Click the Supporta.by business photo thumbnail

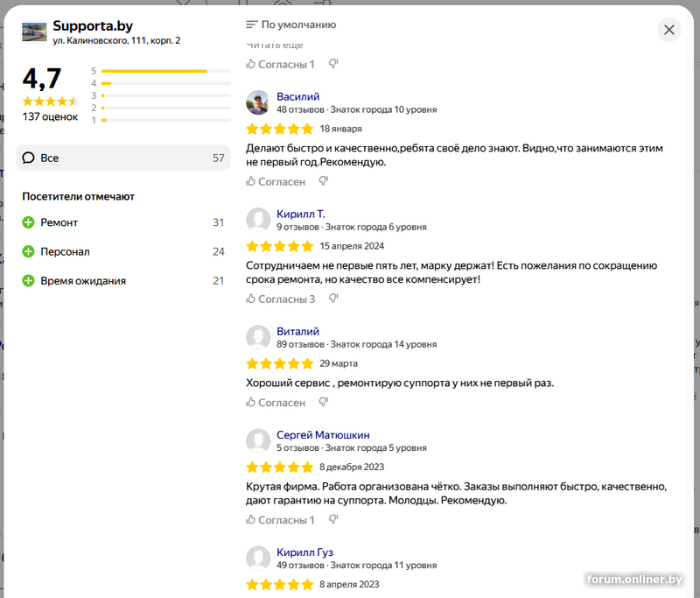tap(34, 32)
